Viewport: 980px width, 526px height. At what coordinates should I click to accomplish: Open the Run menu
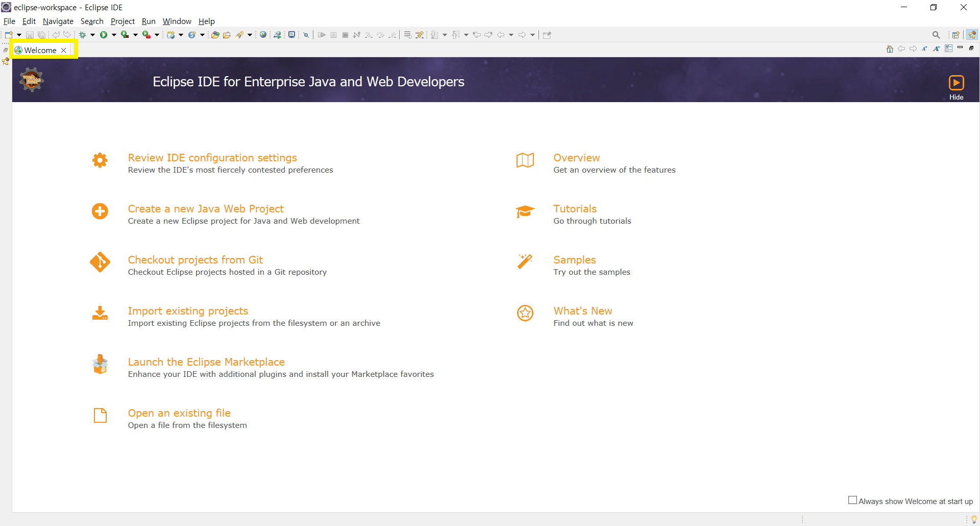(x=149, y=21)
